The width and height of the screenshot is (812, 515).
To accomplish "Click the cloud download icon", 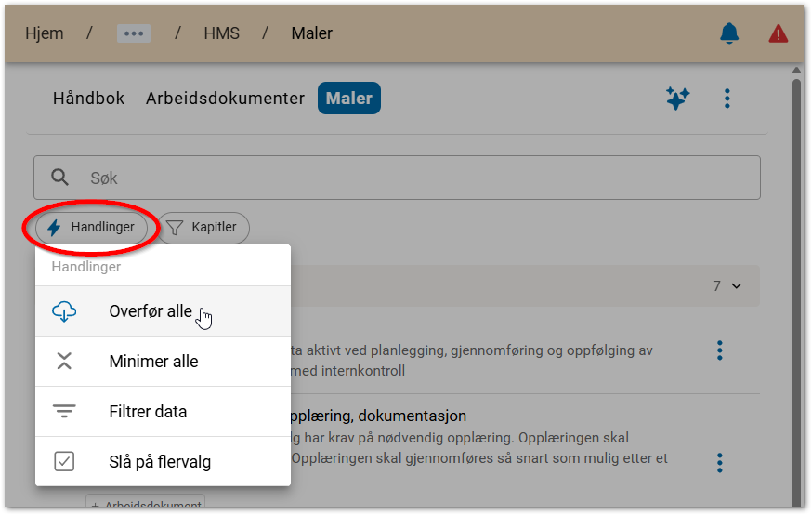I will (64, 311).
